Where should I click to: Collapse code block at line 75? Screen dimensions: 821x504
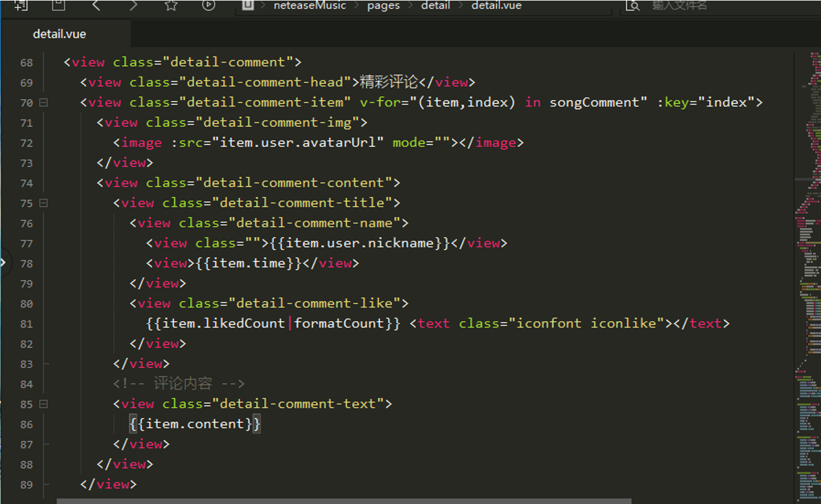(x=43, y=202)
